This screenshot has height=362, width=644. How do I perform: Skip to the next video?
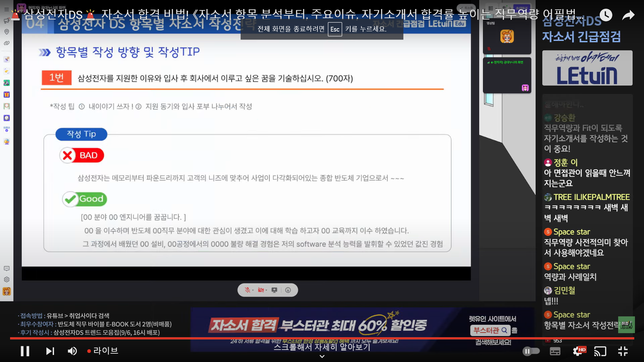[50, 351]
